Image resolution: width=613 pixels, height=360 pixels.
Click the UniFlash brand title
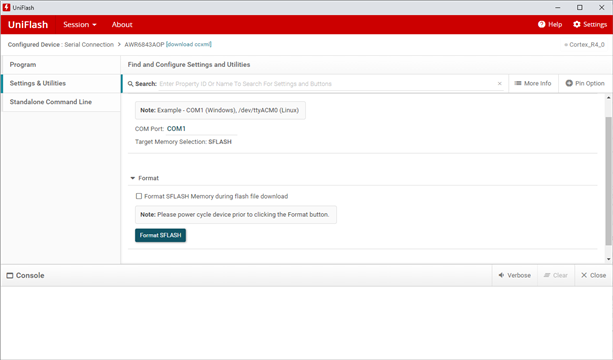(x=28, y=25)
